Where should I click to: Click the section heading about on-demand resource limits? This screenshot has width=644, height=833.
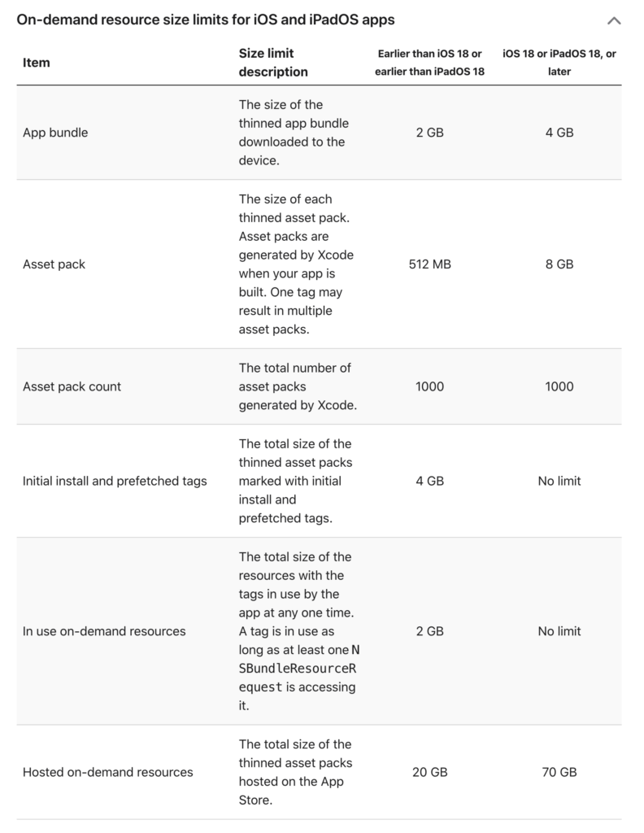click(x=206, y=20)
